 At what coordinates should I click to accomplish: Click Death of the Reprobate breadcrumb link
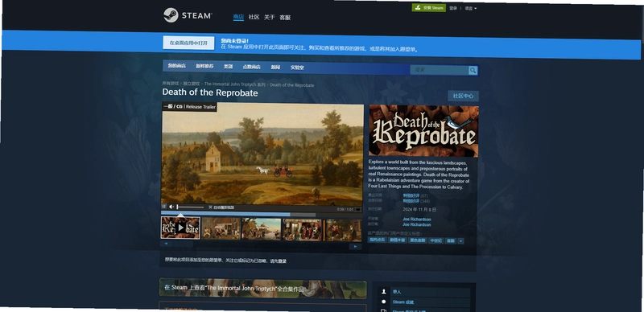click(x=292, y=85)
